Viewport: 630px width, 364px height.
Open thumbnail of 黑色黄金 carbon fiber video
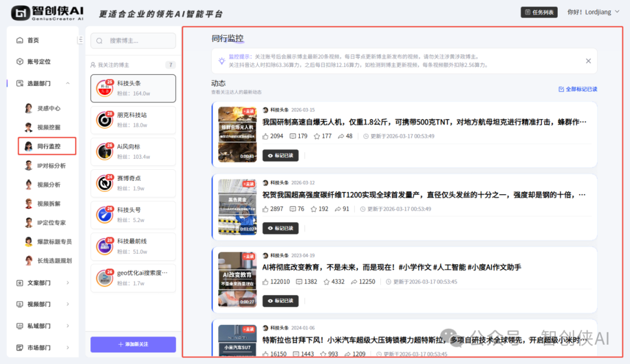237,207
